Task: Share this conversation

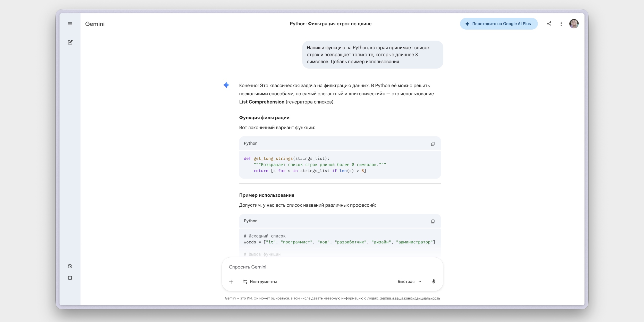Action: point(549,23)
